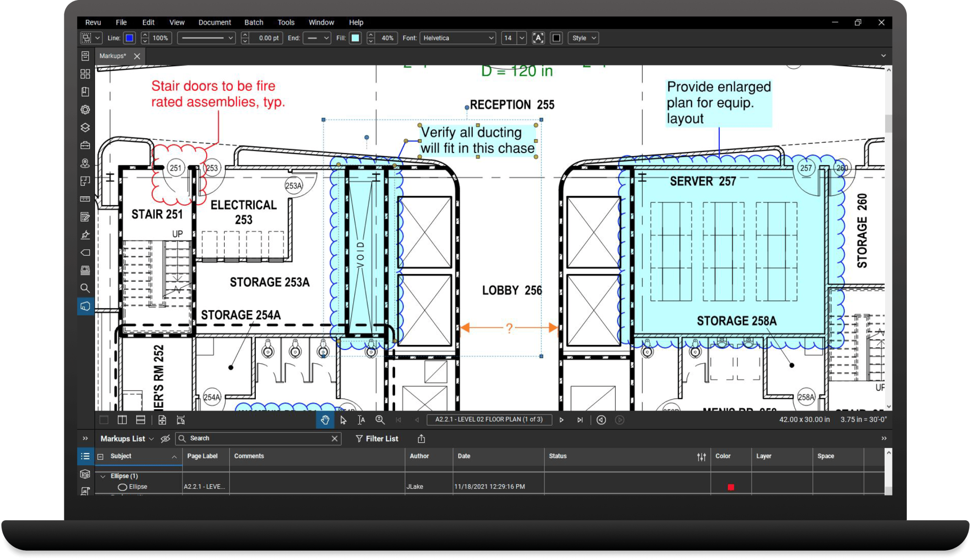Click the Zoom tool in navigation bar
This screenshot has height=560, width=970.
[x=380, y=420]
